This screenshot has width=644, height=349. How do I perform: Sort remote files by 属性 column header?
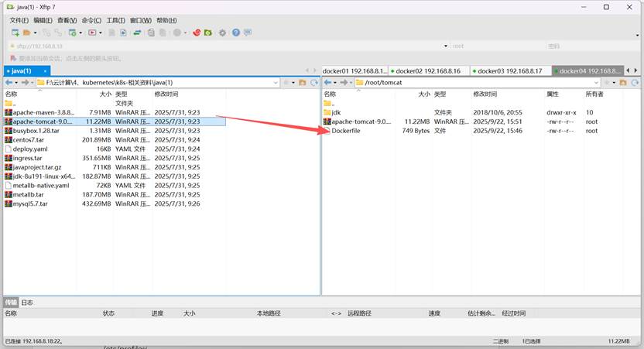(564, 94)
